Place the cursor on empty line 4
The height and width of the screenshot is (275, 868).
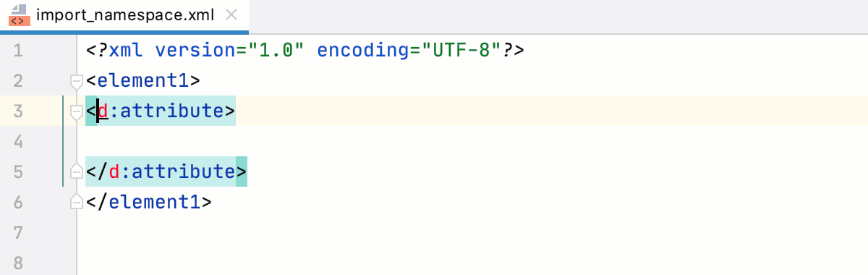pyautogui.click(x=470, y=142)
